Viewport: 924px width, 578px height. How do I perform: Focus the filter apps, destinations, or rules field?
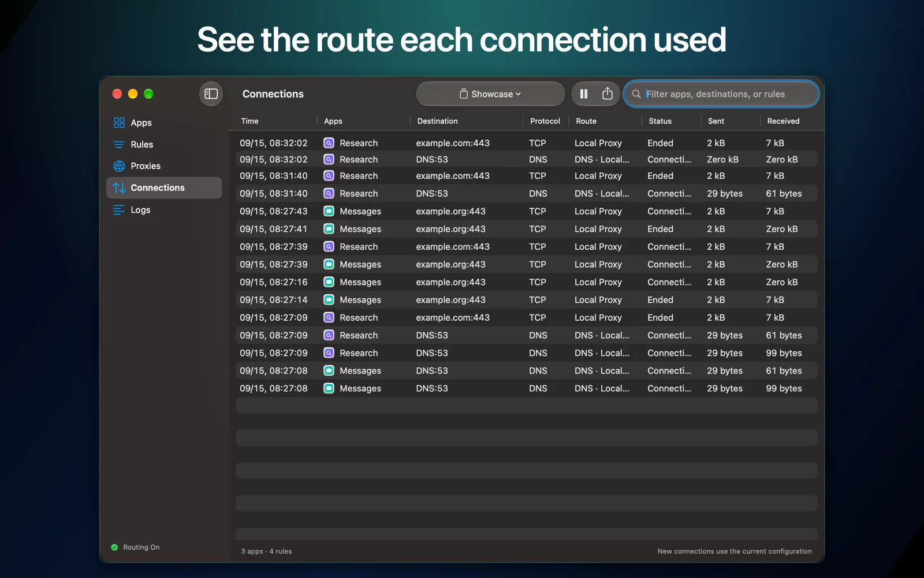(721, 94)
